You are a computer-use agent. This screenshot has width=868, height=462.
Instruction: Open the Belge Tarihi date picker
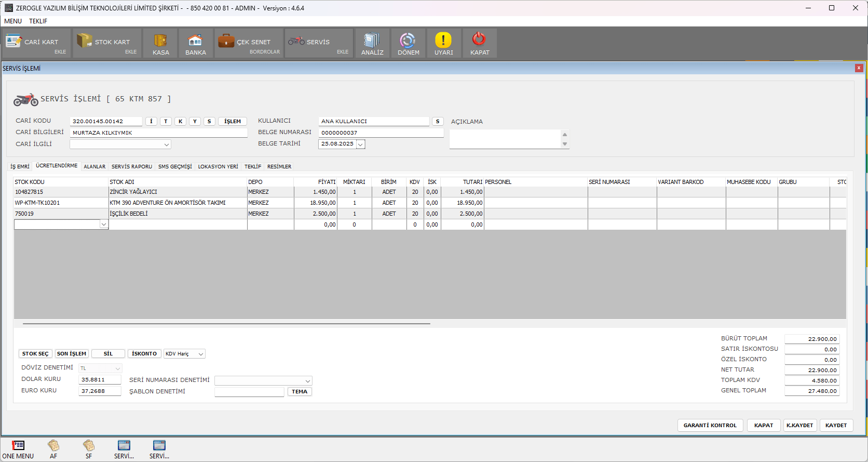(361, 144)
